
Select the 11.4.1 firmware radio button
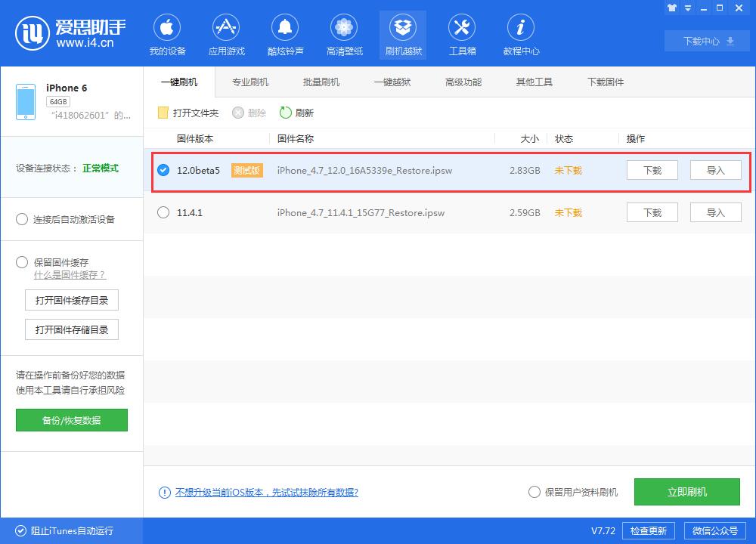click(x=163, y=212)
